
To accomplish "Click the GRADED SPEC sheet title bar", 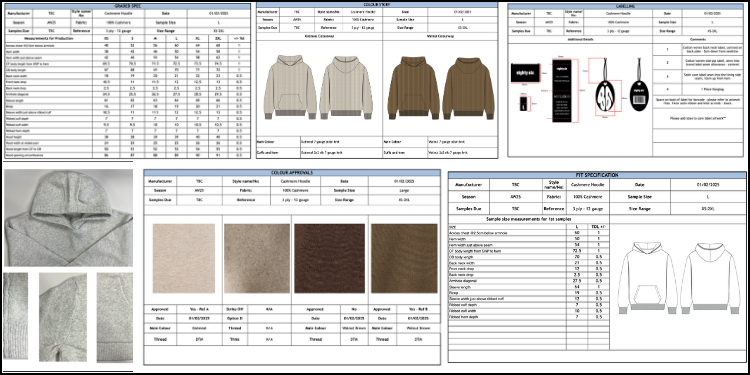I will (x=127, y=7).
